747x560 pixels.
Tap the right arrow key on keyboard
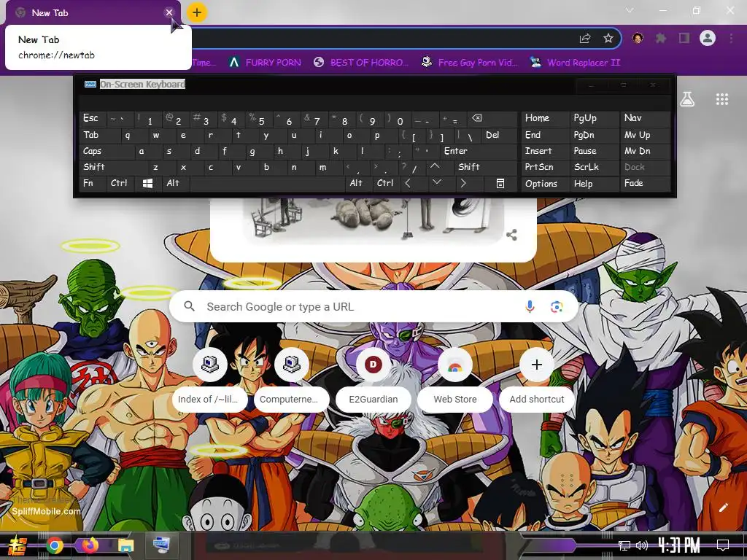click(x=462, y=183)
